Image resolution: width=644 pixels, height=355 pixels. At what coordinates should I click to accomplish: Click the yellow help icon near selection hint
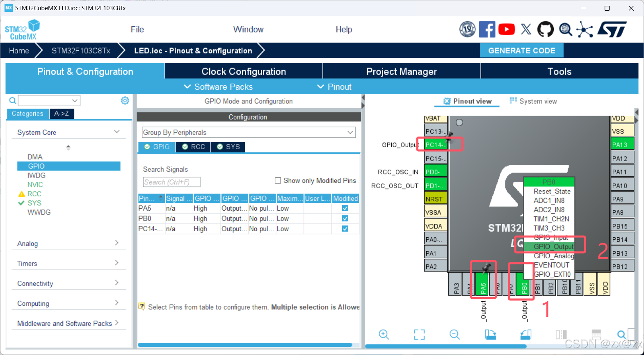[142, 307]
